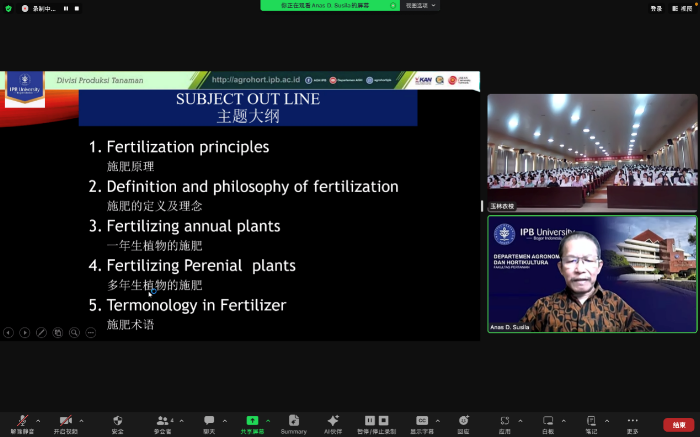Open the Security shield icon
Image resolution: width=700 pixels, height=437 pixels.
pos(117,422)
